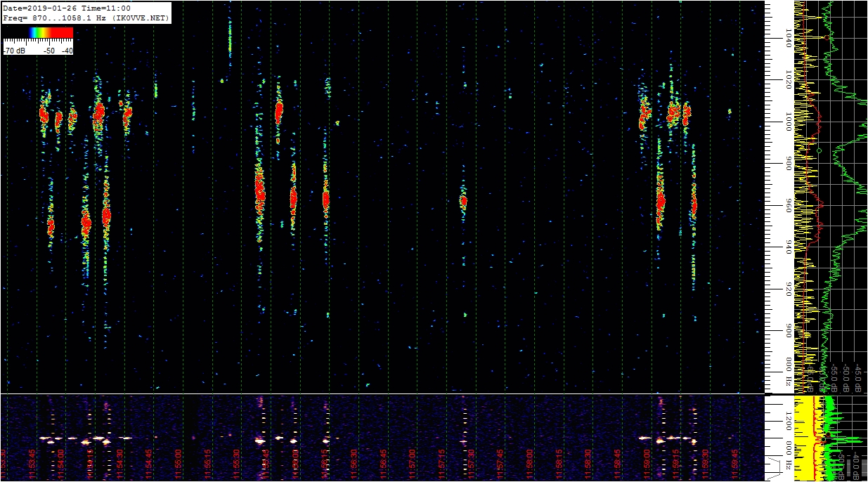Click the -70 dB scale label
Image resolution: width=868 pixels, height=482 pixels.
click(15, 51)
